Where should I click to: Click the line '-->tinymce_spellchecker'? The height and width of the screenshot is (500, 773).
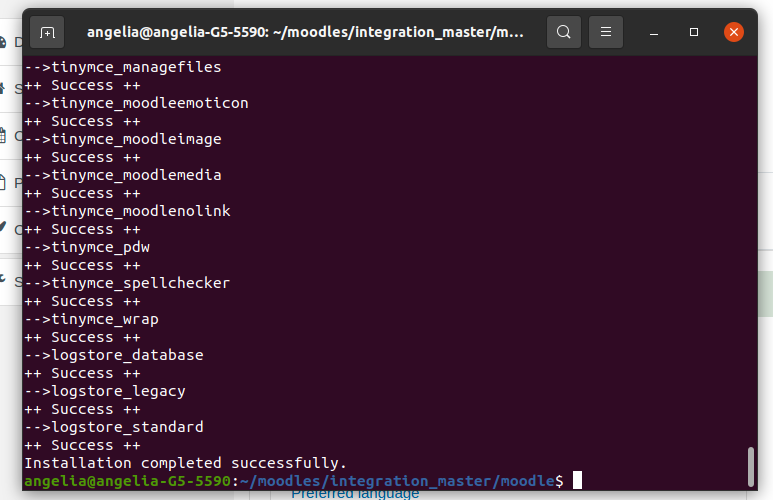click(127, 283)
